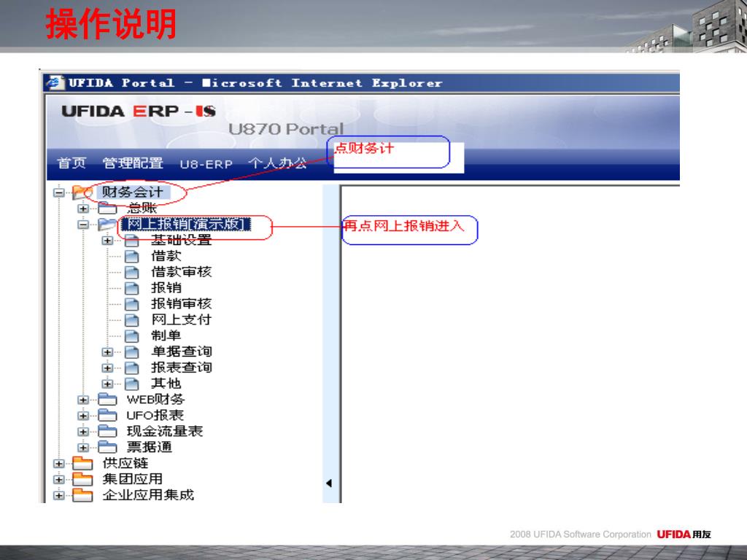
Task: Select the 报销 entry
Action: click(x=166, y=287)
